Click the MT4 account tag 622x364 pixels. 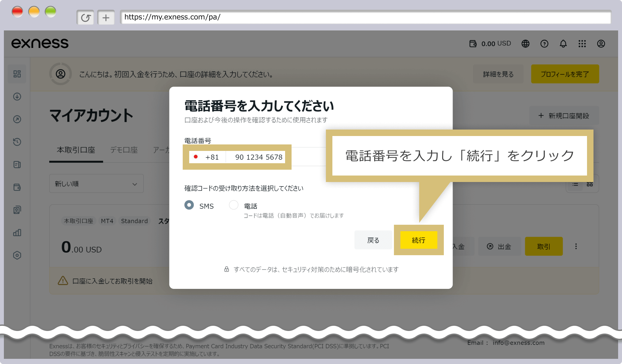[x=107, y=221]
